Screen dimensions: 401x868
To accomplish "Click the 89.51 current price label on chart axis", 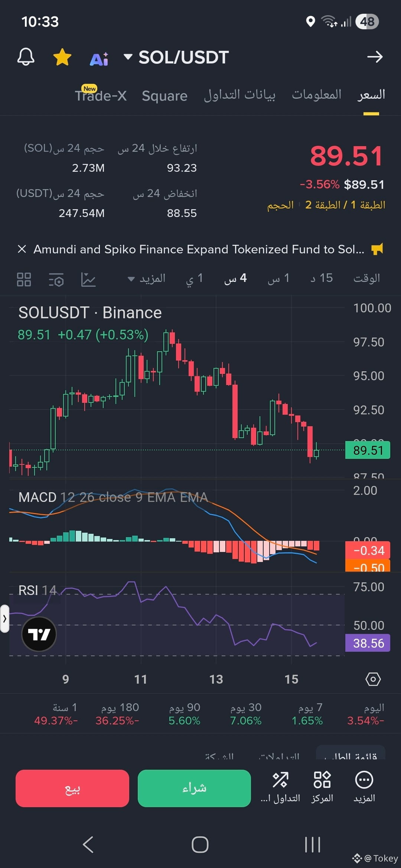I will 368,450.
